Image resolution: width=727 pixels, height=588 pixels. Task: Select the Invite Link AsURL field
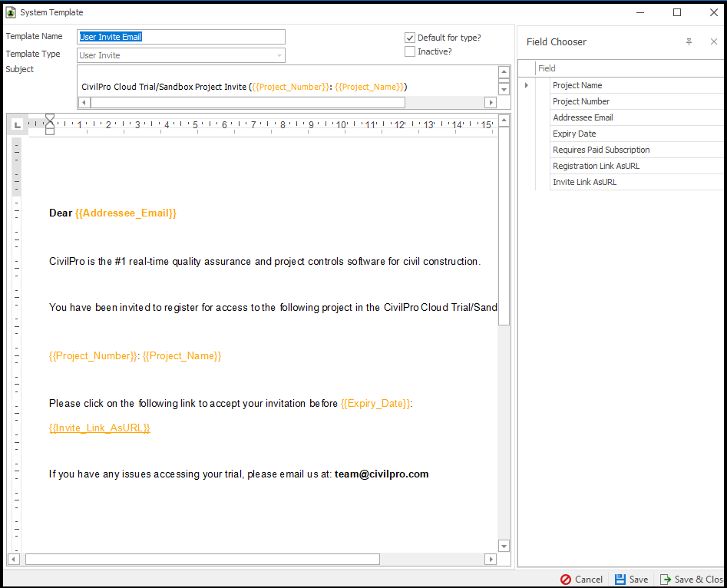tap(584, 182)
